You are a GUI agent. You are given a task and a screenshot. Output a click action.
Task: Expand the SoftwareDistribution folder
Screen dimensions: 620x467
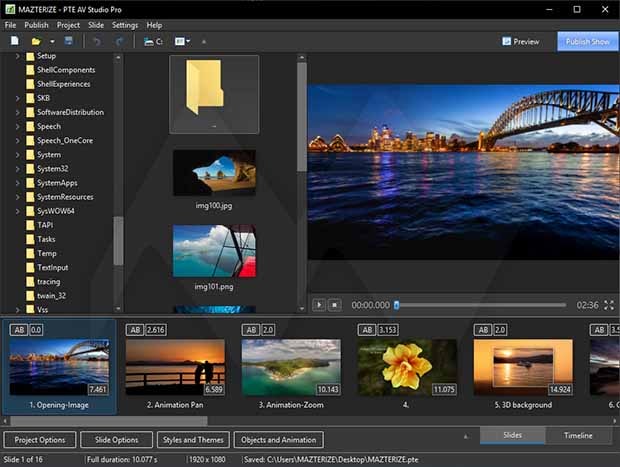pos(17,112)
